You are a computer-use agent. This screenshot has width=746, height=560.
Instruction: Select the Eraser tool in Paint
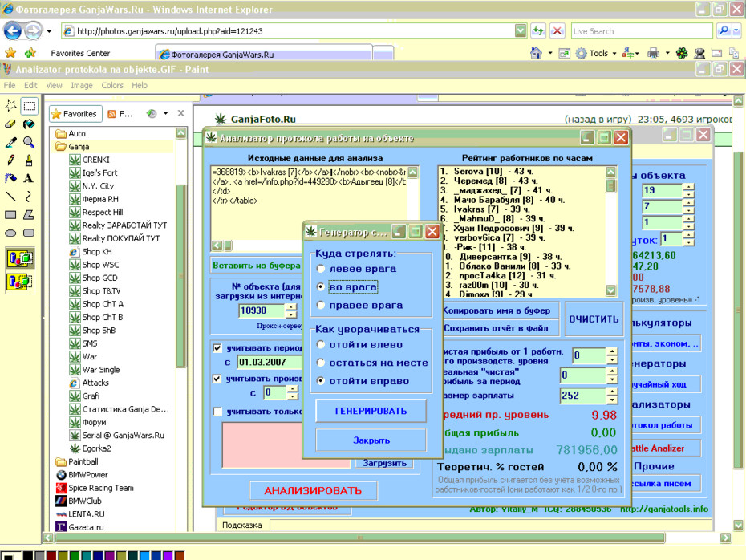[10, 124]
